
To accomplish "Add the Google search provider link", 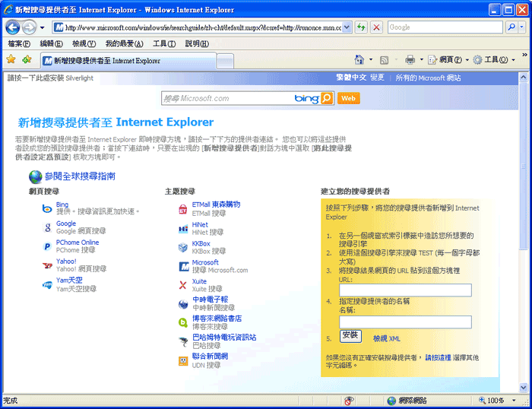I will (66, 224).
